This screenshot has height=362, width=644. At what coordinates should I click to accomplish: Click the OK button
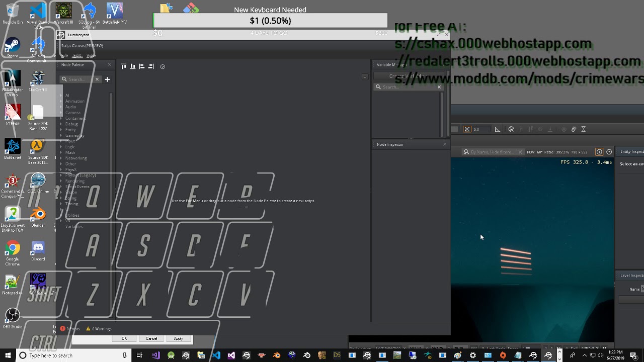[x=124, y=339]
